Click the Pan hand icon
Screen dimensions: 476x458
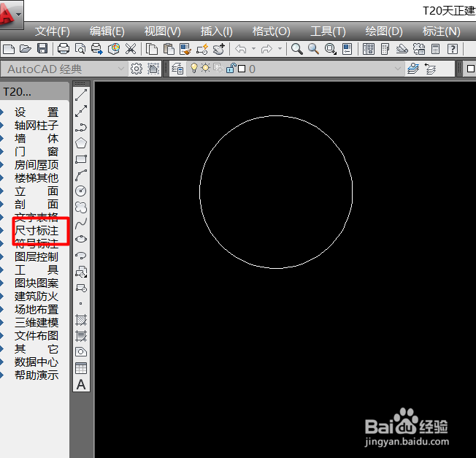219,49
